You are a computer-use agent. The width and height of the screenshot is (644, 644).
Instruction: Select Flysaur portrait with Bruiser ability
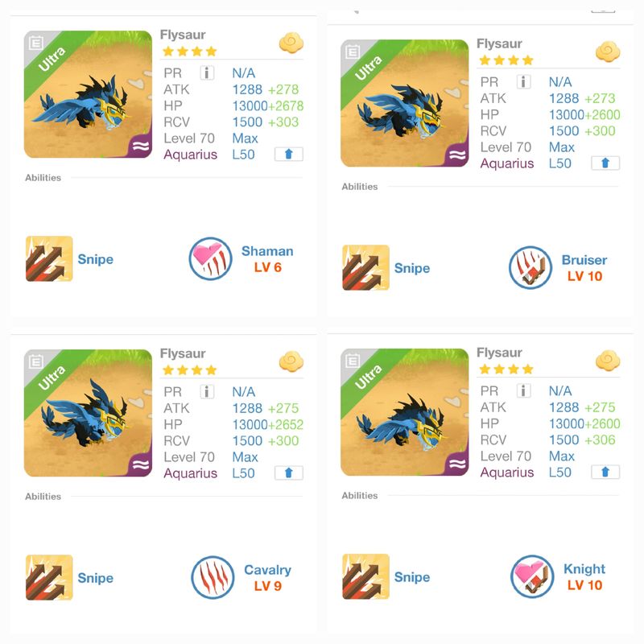tap(405, 103)
